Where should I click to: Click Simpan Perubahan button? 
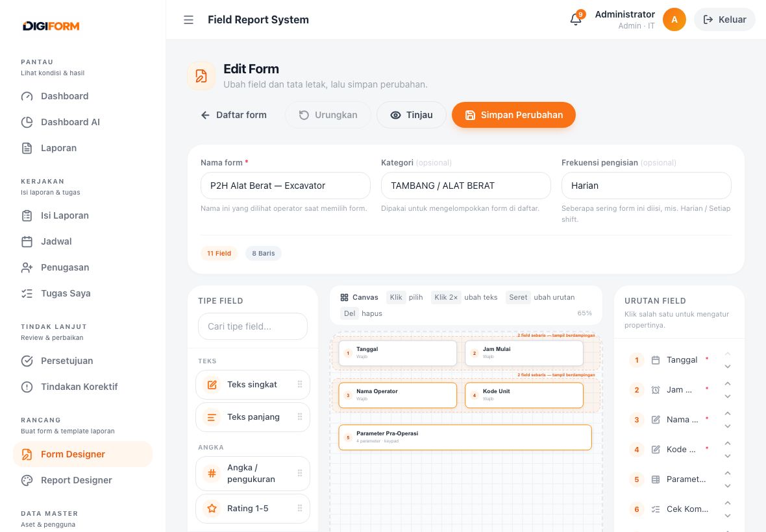pyautogui.click(x=513, y=115)
